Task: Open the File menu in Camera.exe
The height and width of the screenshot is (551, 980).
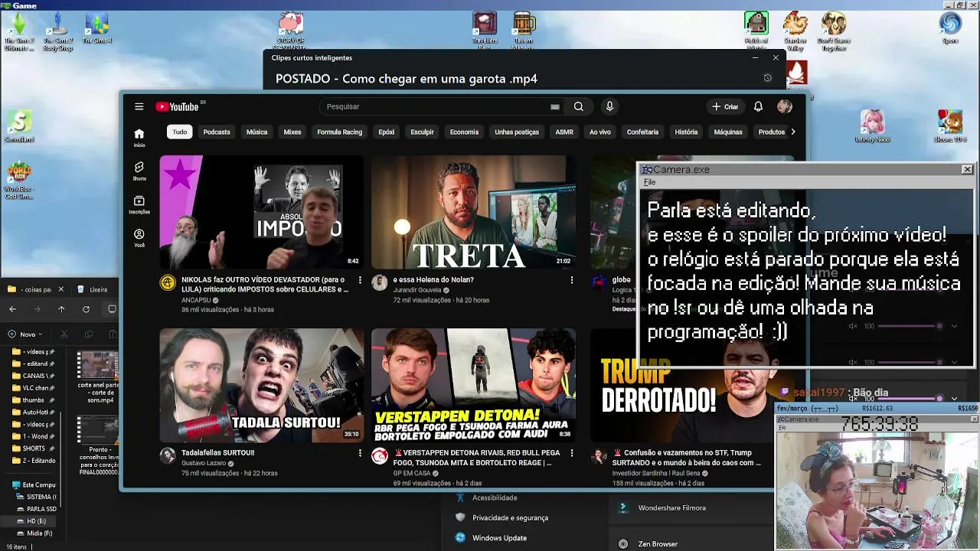Action: coord(649,182)
